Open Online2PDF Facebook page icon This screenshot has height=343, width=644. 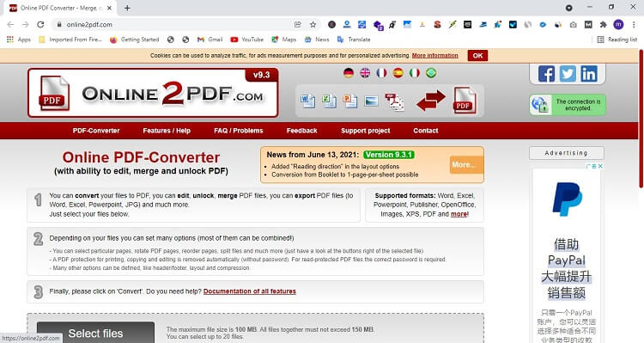pos(547,74)
